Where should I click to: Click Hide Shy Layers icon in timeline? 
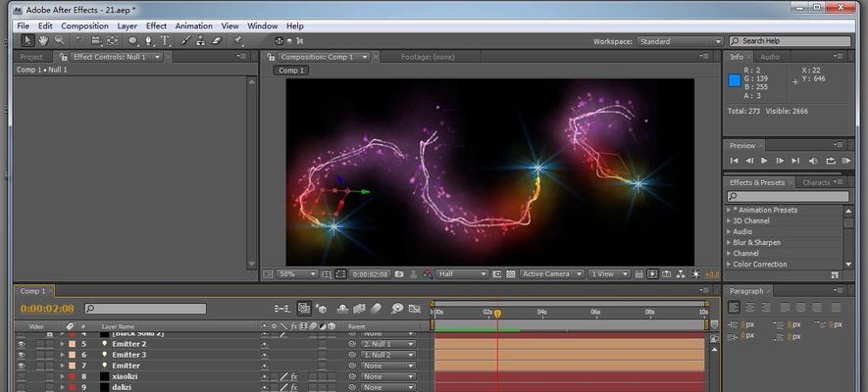click(x=342, y=309)
